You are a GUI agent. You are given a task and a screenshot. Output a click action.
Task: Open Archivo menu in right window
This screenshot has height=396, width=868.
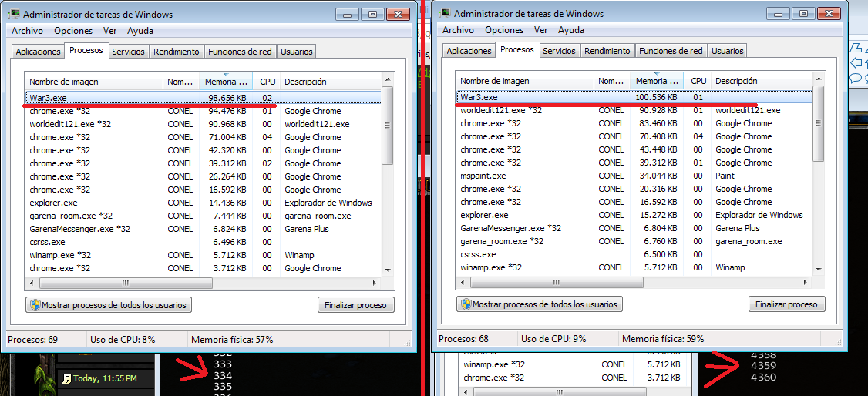point(458,30)
